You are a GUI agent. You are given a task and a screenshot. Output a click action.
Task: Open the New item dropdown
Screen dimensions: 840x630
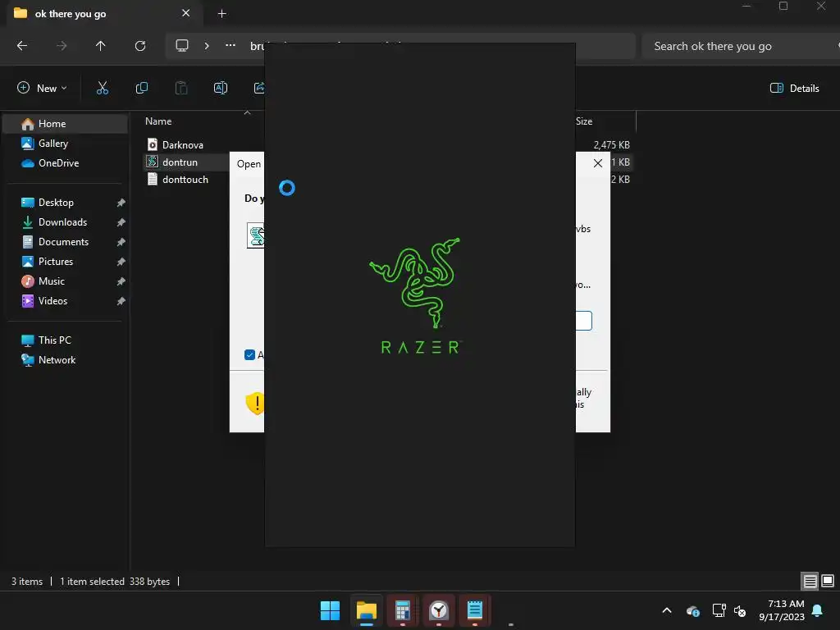(42, 88)
